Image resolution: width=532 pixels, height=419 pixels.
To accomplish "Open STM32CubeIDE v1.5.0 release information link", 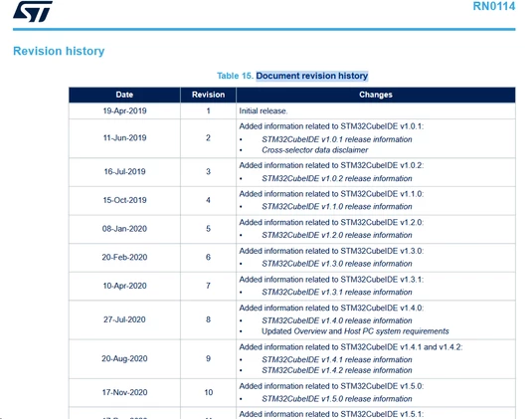I will [336, 399].
